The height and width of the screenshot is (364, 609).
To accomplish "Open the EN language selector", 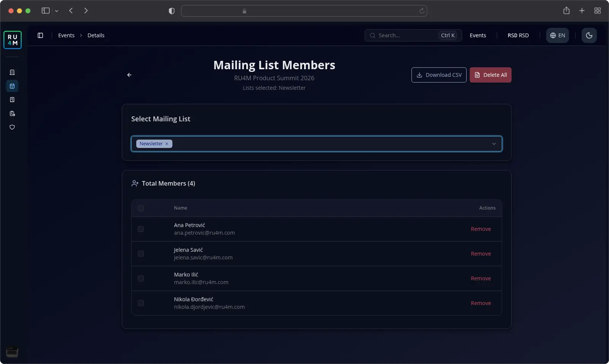I will pyautogui.click(x=558, y=35).
